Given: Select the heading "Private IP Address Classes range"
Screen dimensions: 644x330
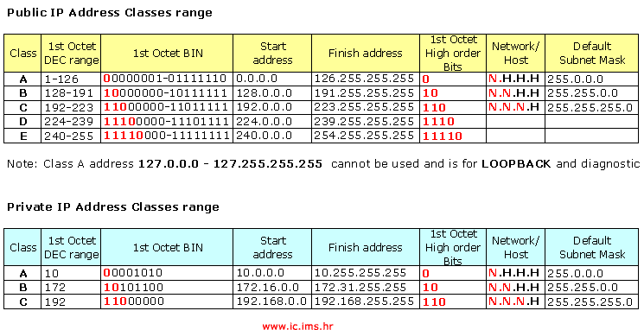Looking at the screenshot, I should (113, 206).
